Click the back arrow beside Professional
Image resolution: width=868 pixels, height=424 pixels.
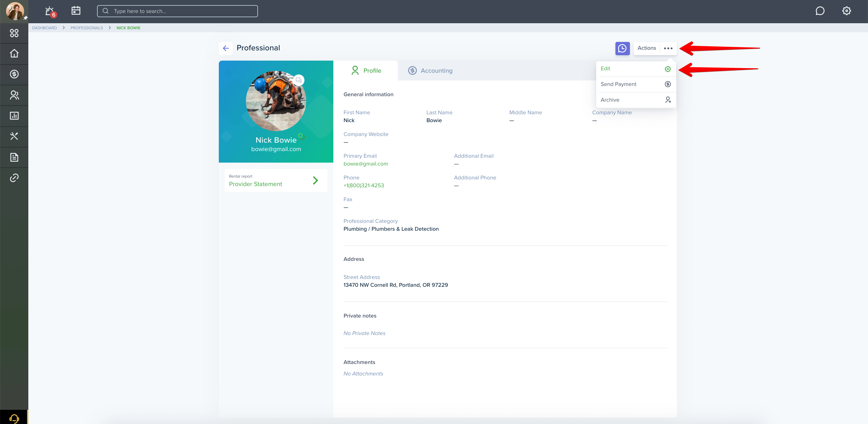coord(226,48)
